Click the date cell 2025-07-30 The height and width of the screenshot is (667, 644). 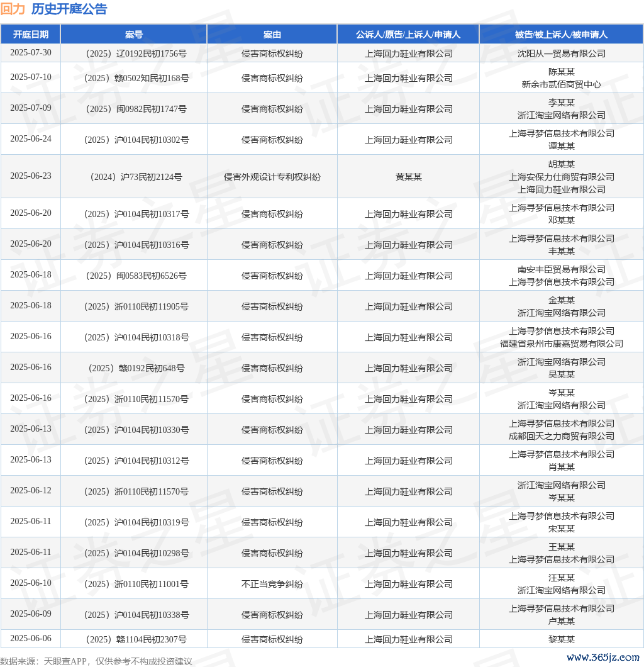[x=31, y=53]
